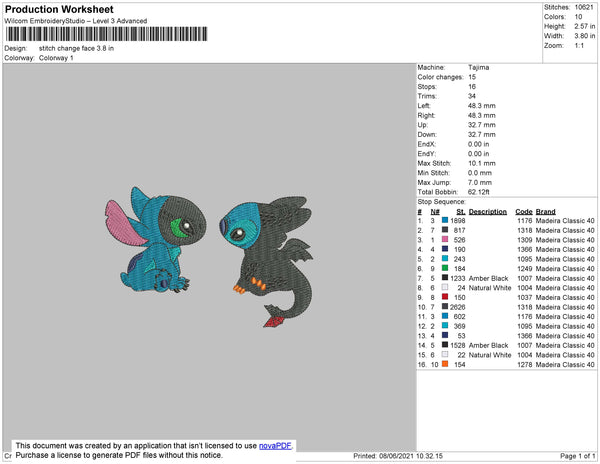Select the Max Stitch value "10.1 mm"
The width and height of the screenshot is (600, 464).
[482, 163]
